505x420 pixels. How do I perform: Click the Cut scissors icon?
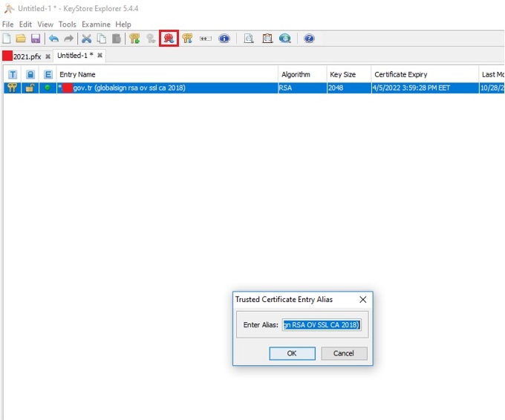[x=87, y=39]
